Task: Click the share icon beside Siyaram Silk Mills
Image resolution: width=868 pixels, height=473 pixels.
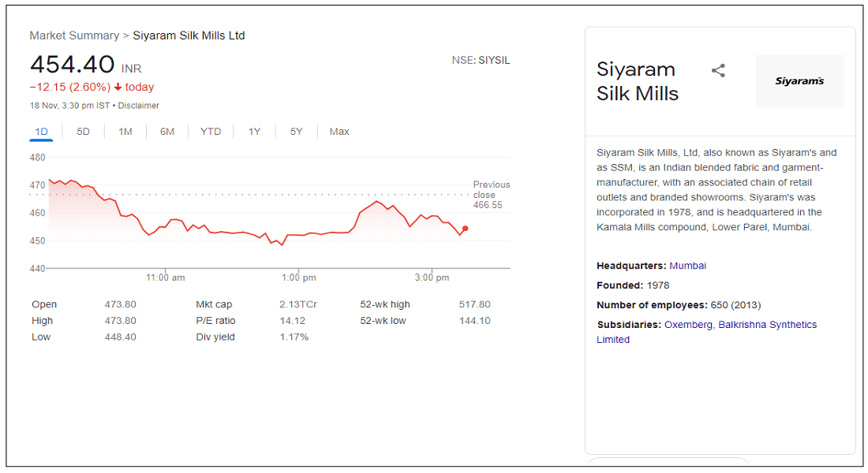Action: tap(718, 70)
